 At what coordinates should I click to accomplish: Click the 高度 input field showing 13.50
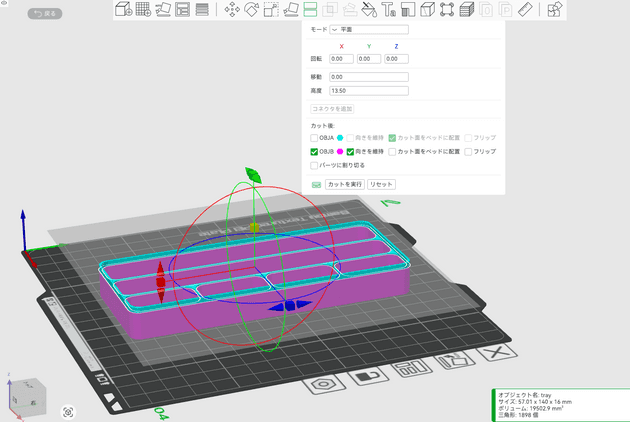[368, 91]
